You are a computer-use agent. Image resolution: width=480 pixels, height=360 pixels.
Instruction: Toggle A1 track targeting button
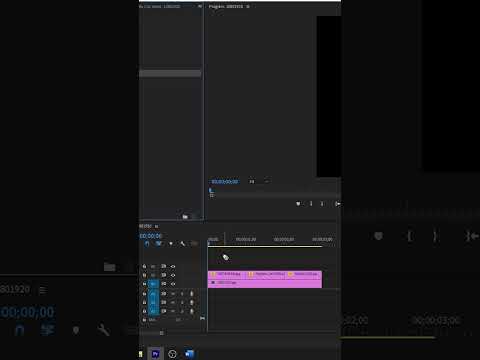(153, 294)
